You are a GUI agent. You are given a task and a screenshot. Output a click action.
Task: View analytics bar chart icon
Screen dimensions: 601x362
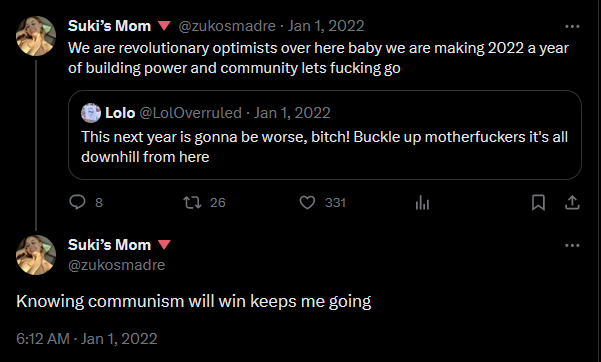pyautogui.click(x=422, y=202)
